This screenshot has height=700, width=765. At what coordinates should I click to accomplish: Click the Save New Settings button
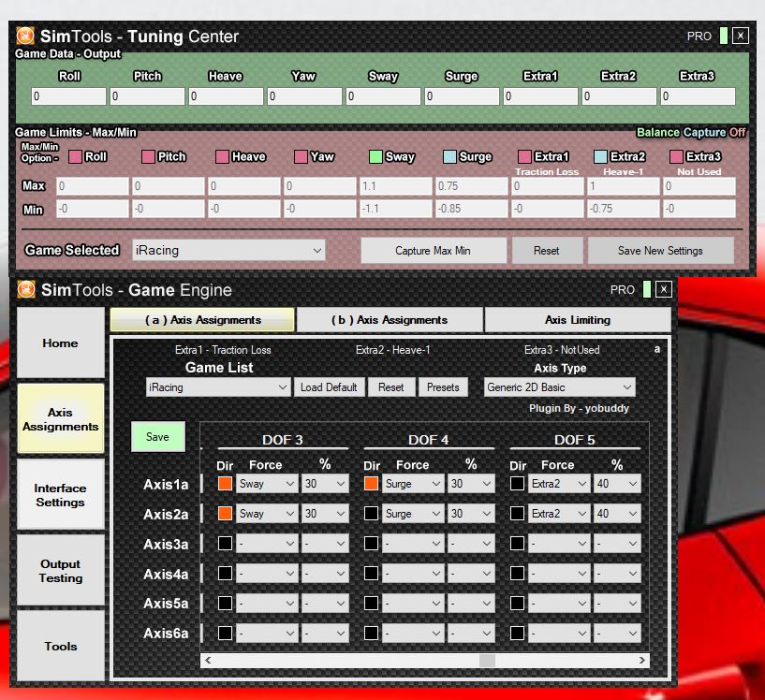660,251
